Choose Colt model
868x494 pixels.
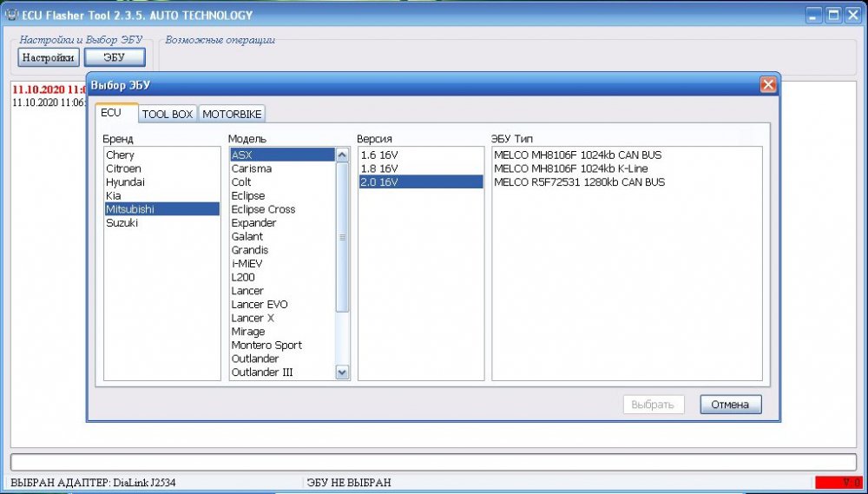(x=282, y=182)
